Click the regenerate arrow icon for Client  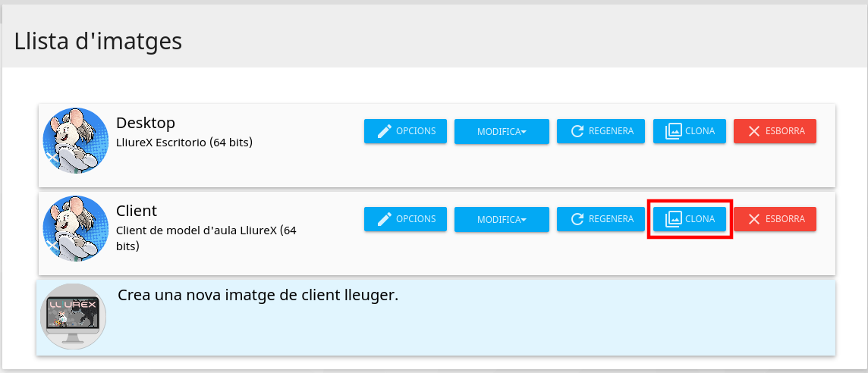[x=577, y=219]
